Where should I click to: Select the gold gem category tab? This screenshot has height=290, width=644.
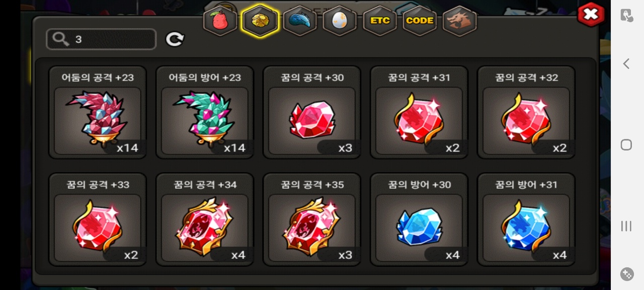[x=260, y=21]
